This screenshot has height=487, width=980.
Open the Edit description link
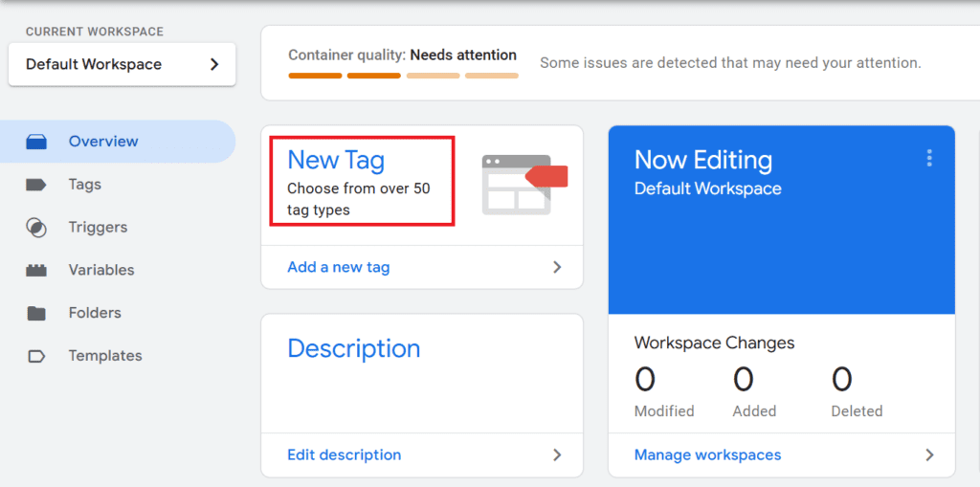tap(345, 455)
